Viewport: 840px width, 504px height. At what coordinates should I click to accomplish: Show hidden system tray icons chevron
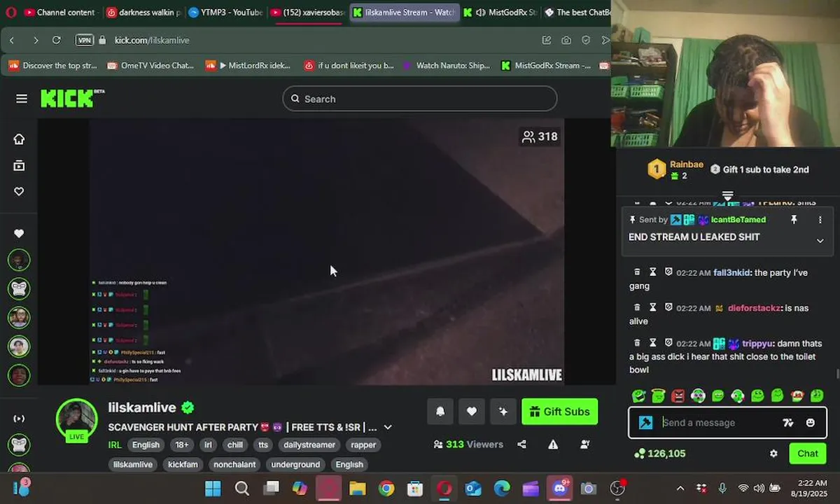tap(680, 488)
